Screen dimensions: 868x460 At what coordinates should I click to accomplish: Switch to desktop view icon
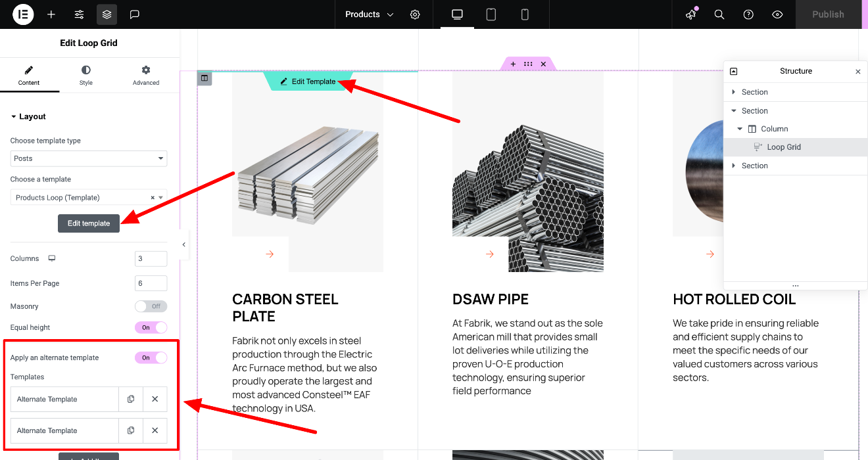[x=457, y=14]
